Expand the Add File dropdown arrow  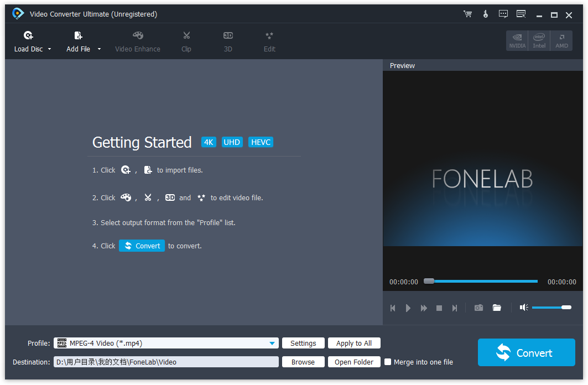click(99, 49)
